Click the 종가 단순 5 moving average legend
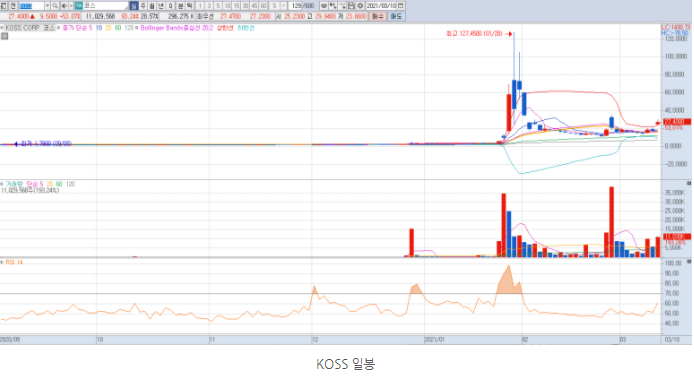 click(x=77, y=27)
